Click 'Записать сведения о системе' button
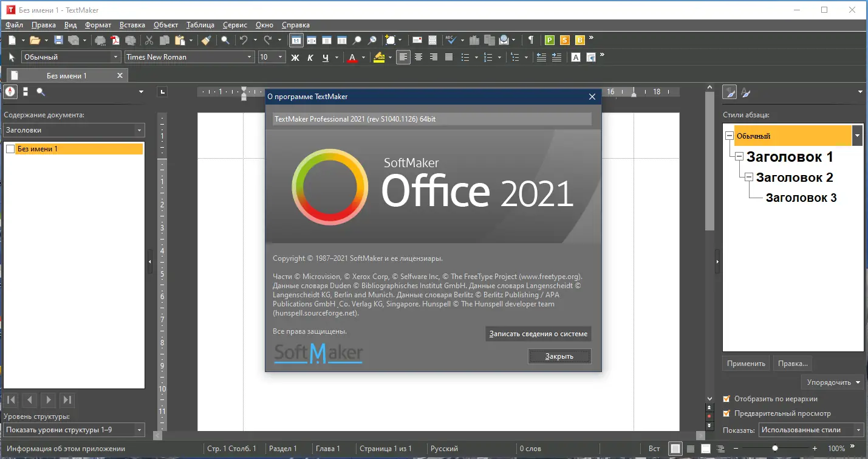 (538, 334)
